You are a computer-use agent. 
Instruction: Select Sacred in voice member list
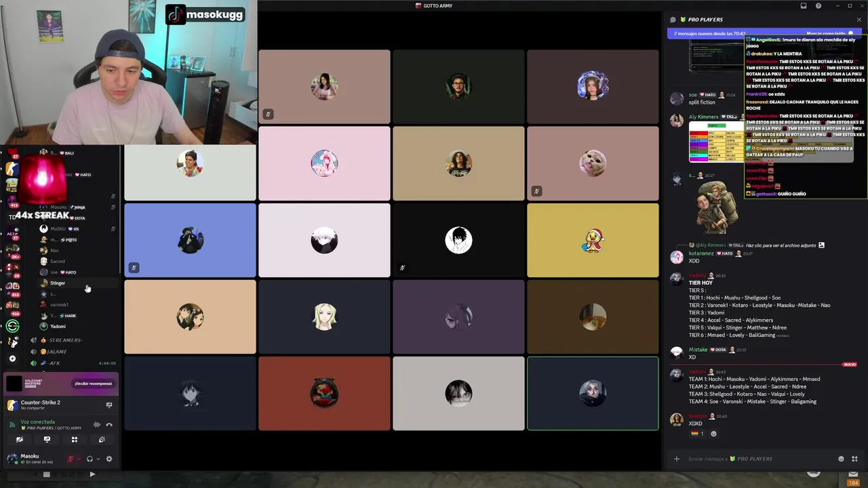tap(77, 262)
